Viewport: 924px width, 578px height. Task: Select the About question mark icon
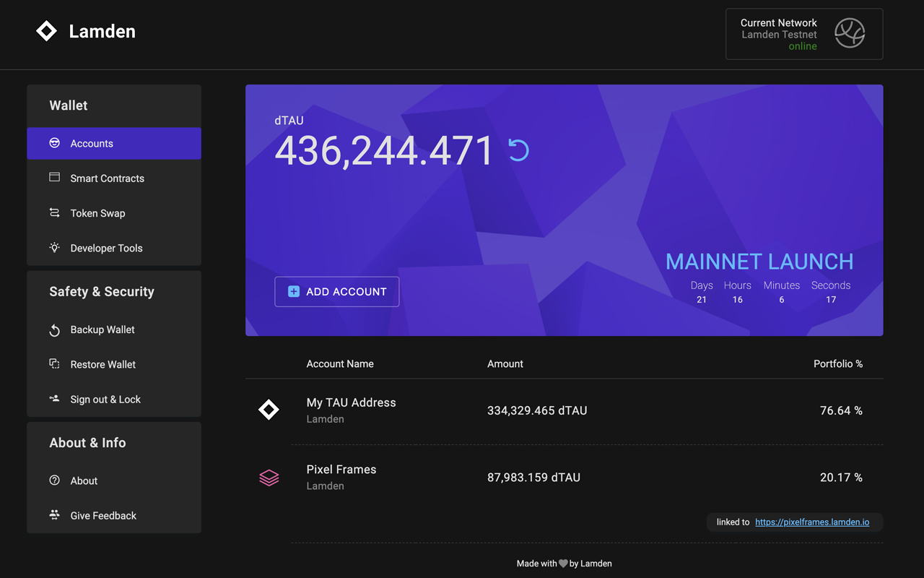54,480
